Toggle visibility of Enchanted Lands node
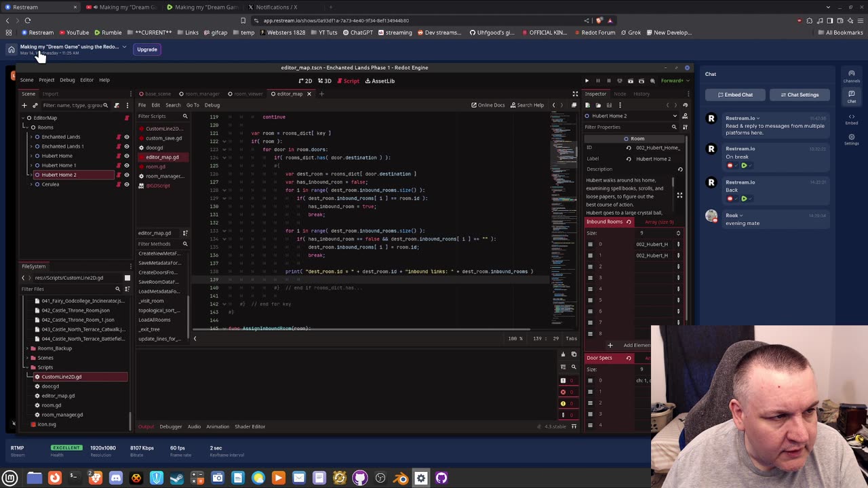 tap(126, 137)
